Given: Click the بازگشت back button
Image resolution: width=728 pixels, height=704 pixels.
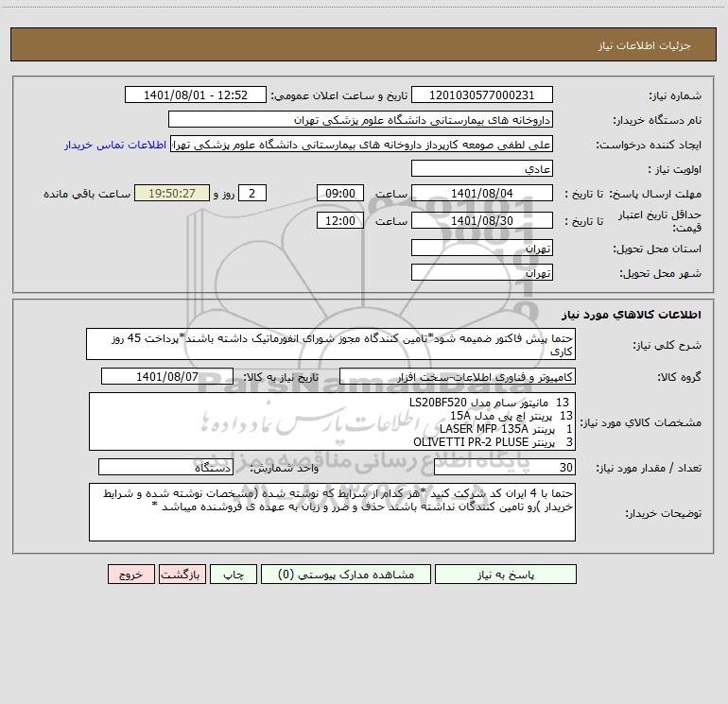Looking at the screenshot, I should pos(182,574).
